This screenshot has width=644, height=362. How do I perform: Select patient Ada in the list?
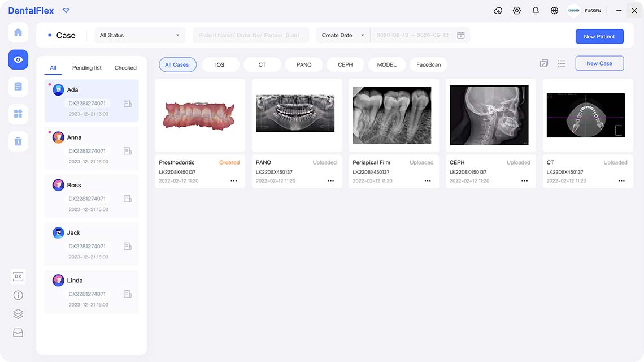click(91, 101)
